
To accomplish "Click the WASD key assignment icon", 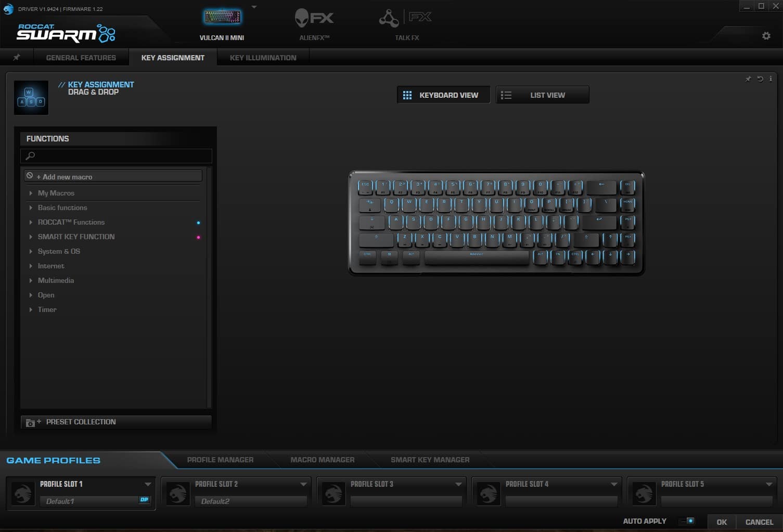I will (x=31, y=98).
